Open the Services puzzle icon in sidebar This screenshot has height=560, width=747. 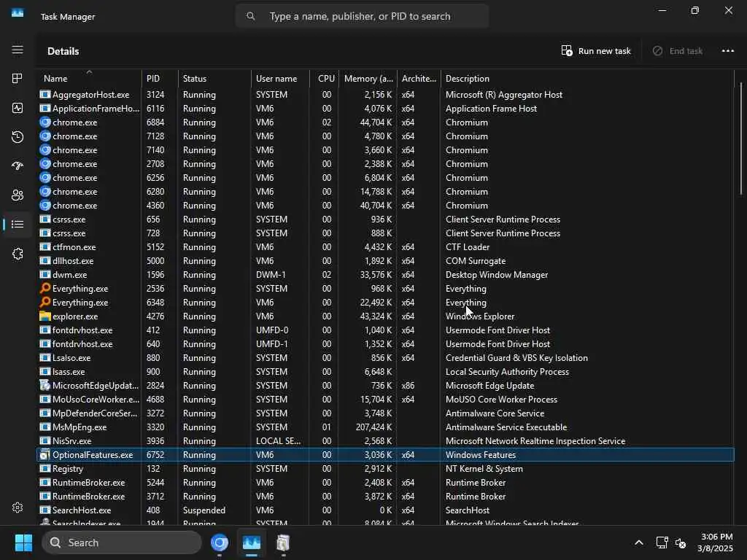click(18, 253)
